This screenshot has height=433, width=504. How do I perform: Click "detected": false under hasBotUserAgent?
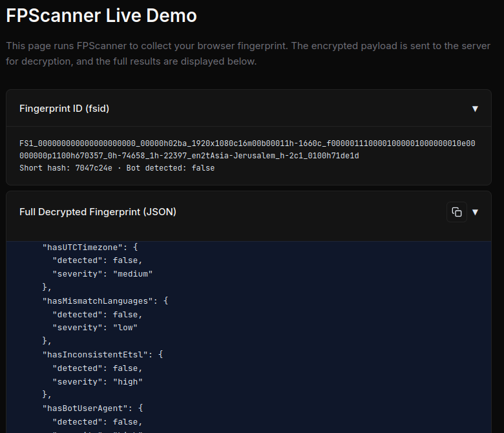98,422
